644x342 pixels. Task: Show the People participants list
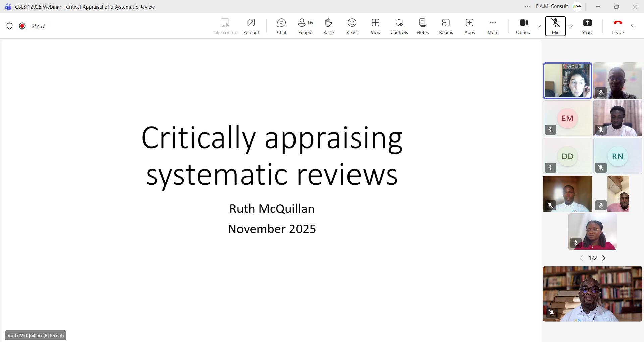point(305,26)
